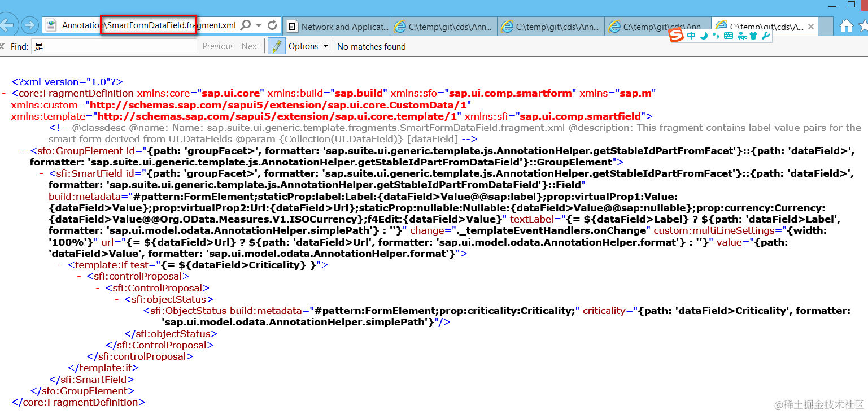This screenshot has height=414, width=868.
Task: Click the user account icon in IME bar
Action: [742, 36]
